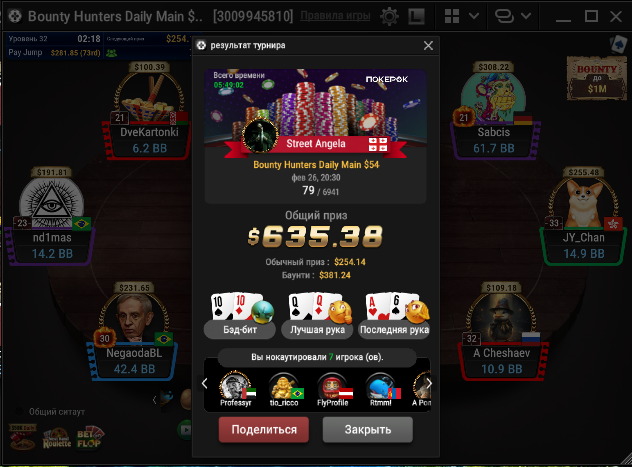Open the Bet on Flop icon
632x467 pixels.
click(90, 438)
